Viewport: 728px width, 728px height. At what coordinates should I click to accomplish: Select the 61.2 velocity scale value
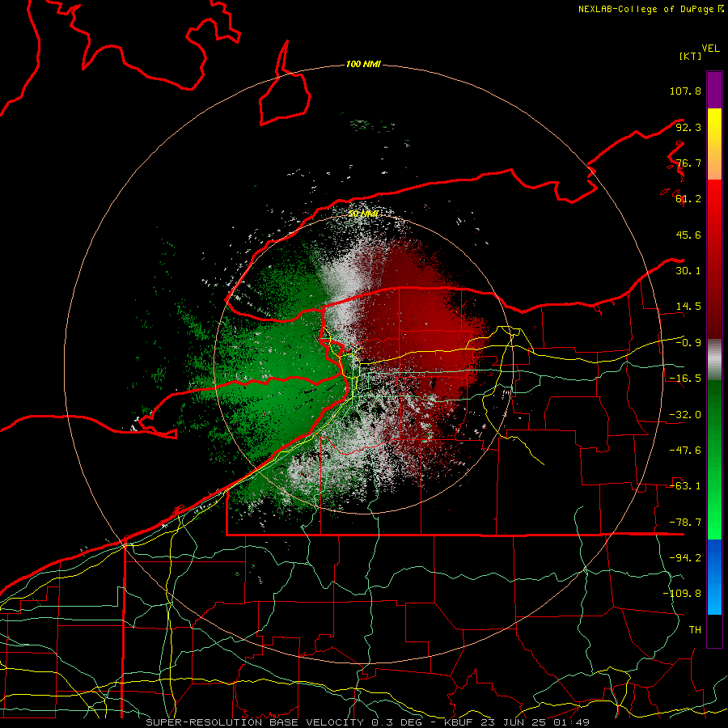point(688,199)
